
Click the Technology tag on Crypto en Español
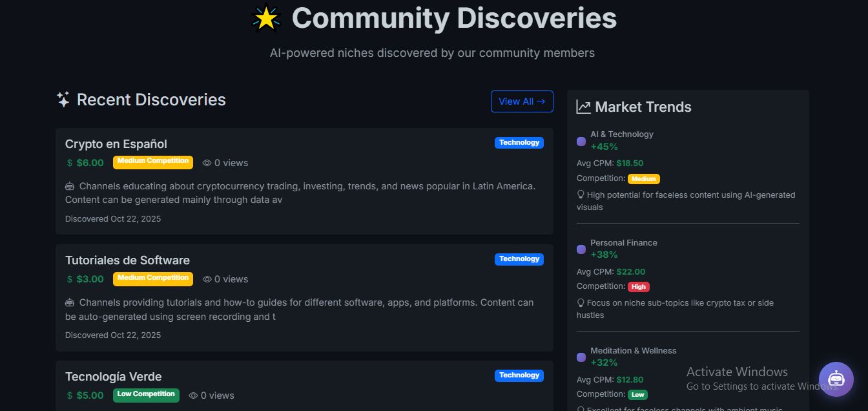click(519, 143)
